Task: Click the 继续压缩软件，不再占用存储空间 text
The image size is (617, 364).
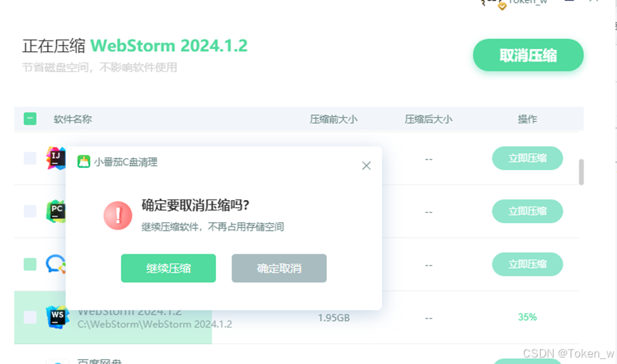Action: point(212,227)
